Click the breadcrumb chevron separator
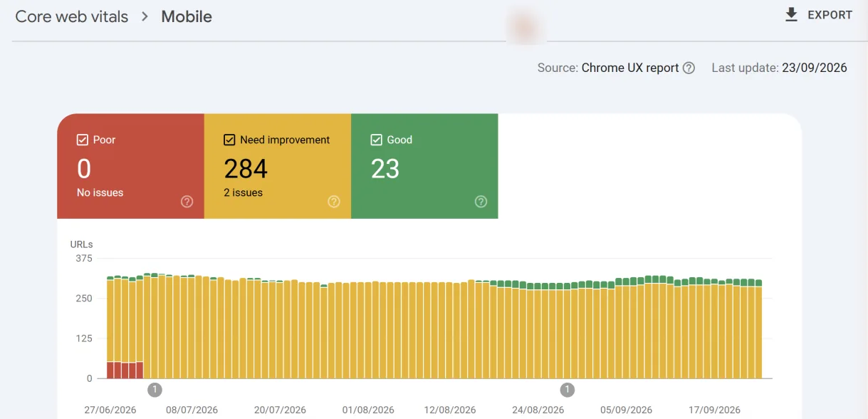Image resolution: width=868 pixels, height=419 pixels. tap(145, 16)
